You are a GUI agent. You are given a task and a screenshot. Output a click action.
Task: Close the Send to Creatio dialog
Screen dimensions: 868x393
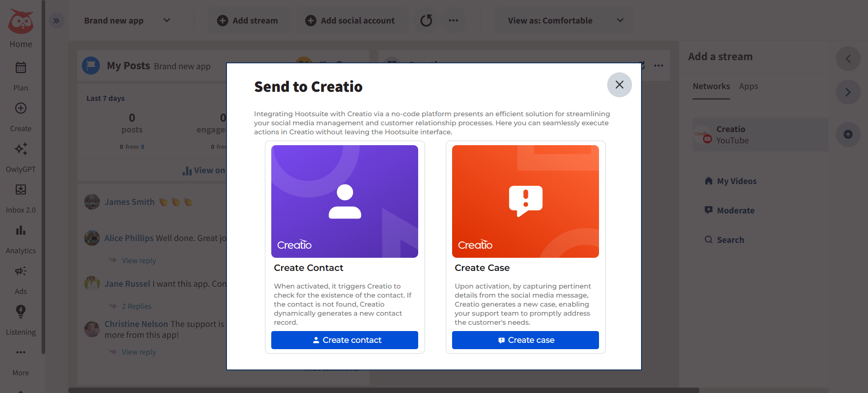619,85
